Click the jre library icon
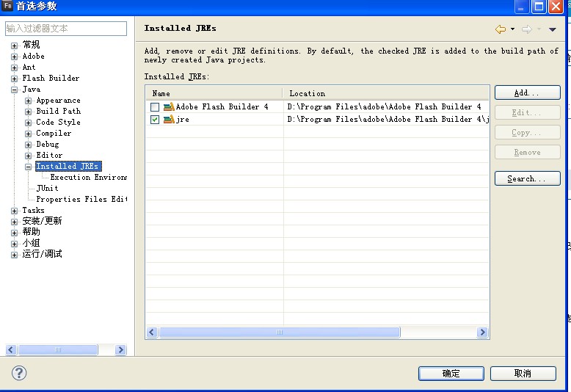The image size is (571, 392). [169, 119]
